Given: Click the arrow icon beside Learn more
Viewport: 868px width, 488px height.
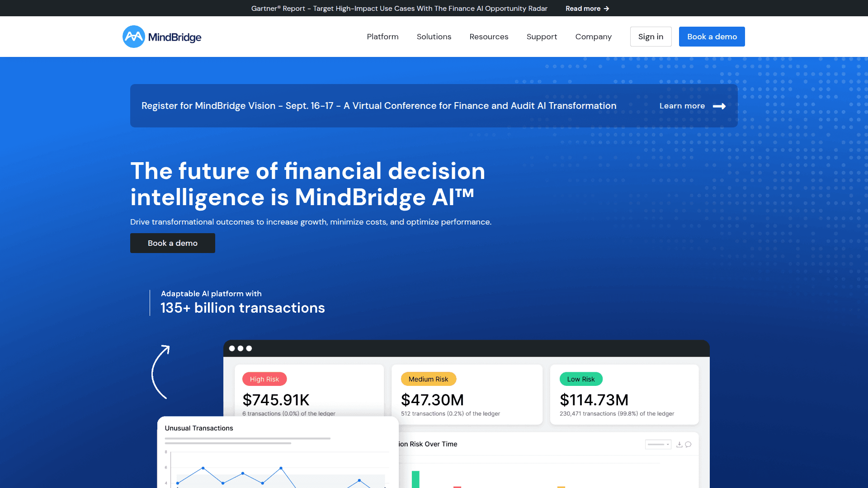Looking at the screenshot, I should tap(720, 106).
